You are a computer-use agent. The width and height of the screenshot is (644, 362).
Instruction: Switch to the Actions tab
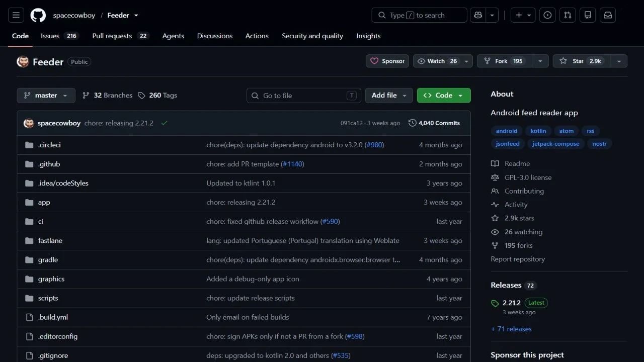click(257, 36)
